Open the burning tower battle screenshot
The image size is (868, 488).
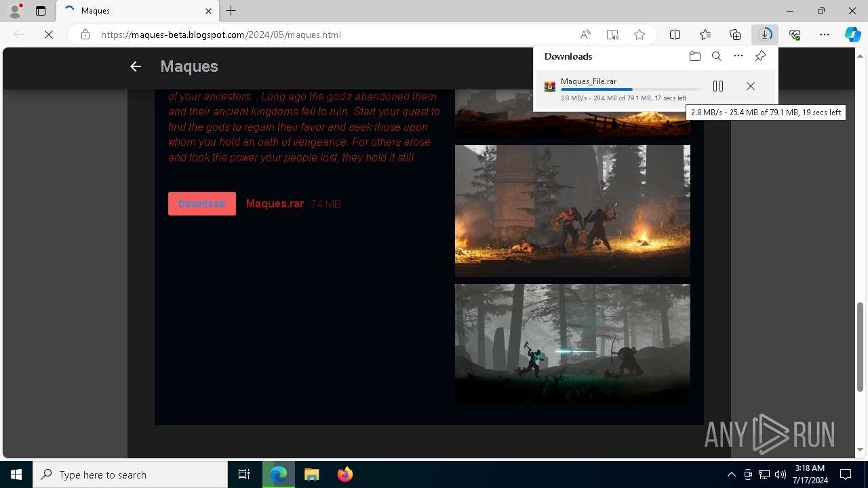click(x=572, y=211)
